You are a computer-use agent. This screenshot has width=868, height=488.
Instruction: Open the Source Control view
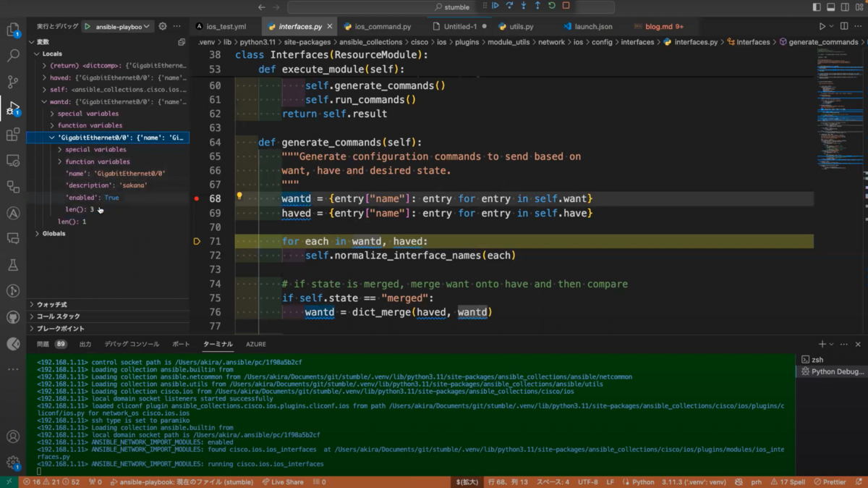13,81
